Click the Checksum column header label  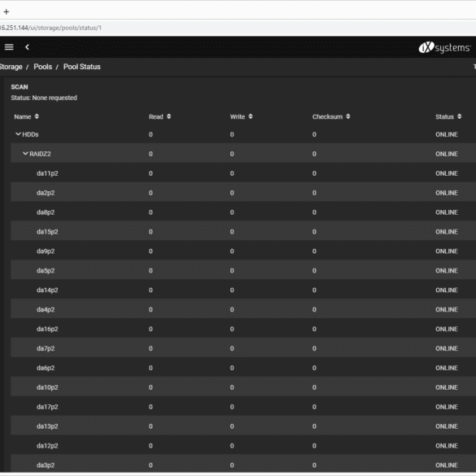327,117
